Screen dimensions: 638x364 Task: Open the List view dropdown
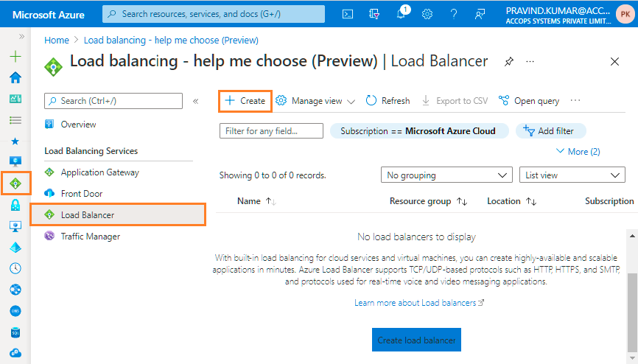pos(572,175)
